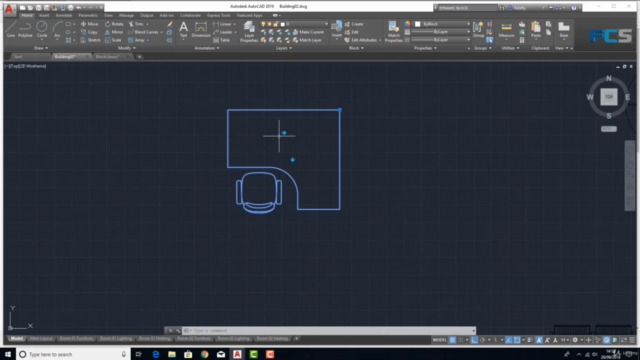Expand the Layers panel
Screen dimensions: 640x360
284,48
